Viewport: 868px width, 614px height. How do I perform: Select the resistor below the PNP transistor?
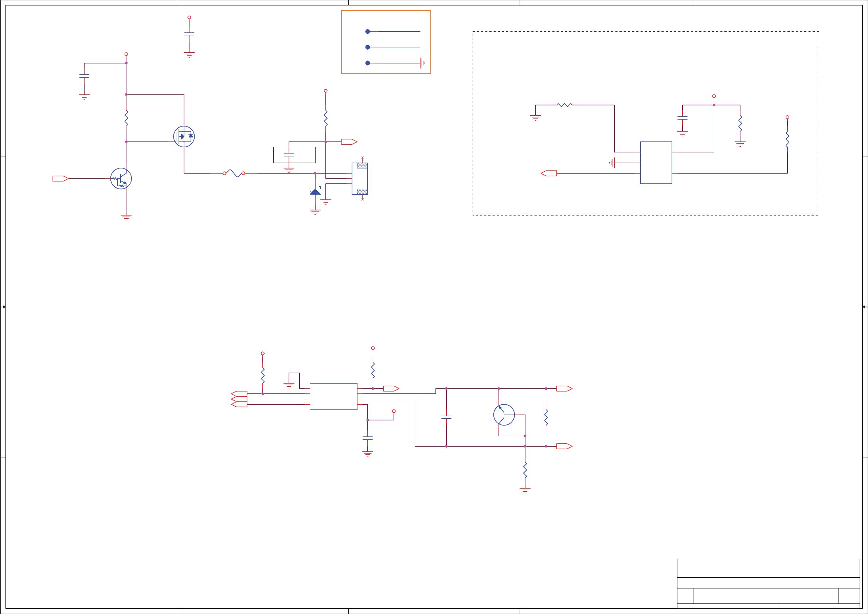click(525, 470)
